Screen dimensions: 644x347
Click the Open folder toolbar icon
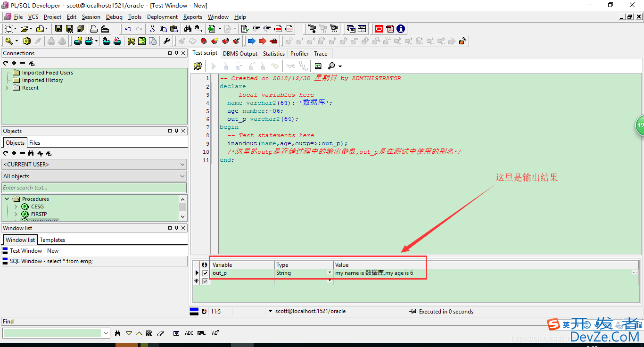tap(24, 29)
